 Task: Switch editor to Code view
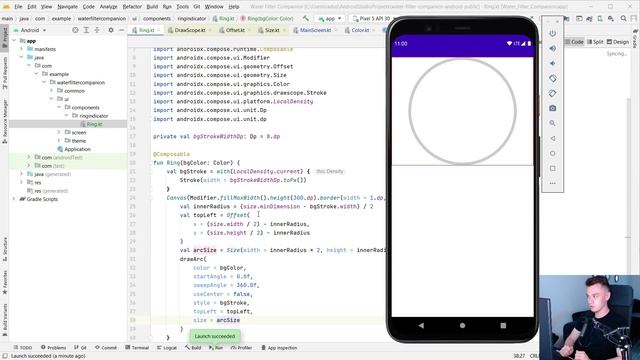click(x=574, y=42)
